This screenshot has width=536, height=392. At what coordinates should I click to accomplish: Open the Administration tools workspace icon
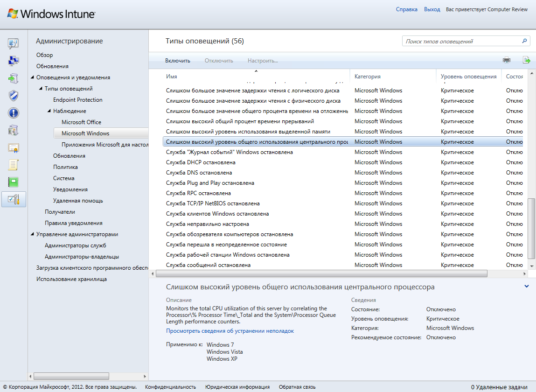tap(14, 199)
